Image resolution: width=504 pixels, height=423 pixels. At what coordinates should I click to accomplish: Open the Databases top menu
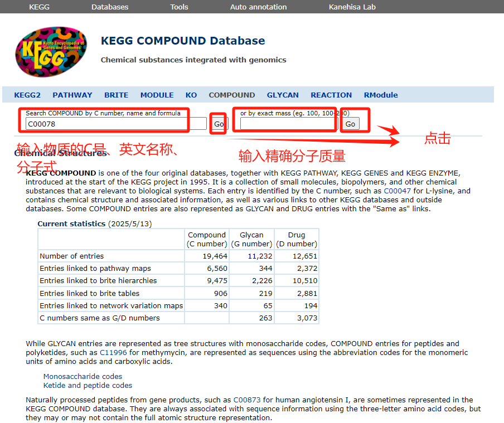(110, 7)
